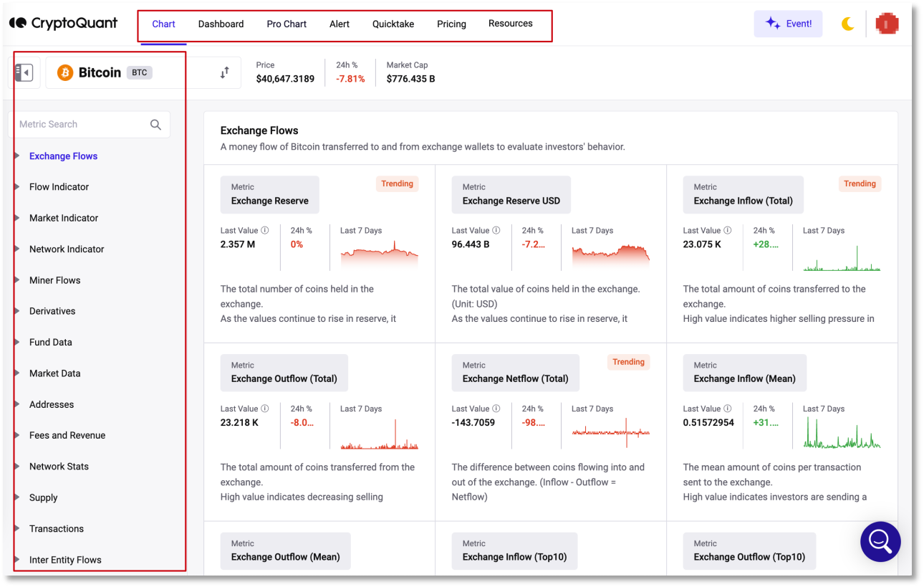Viewport: 924px width, 587px height.
Task: Expand Addresses arrow
Action: [16, 404]
